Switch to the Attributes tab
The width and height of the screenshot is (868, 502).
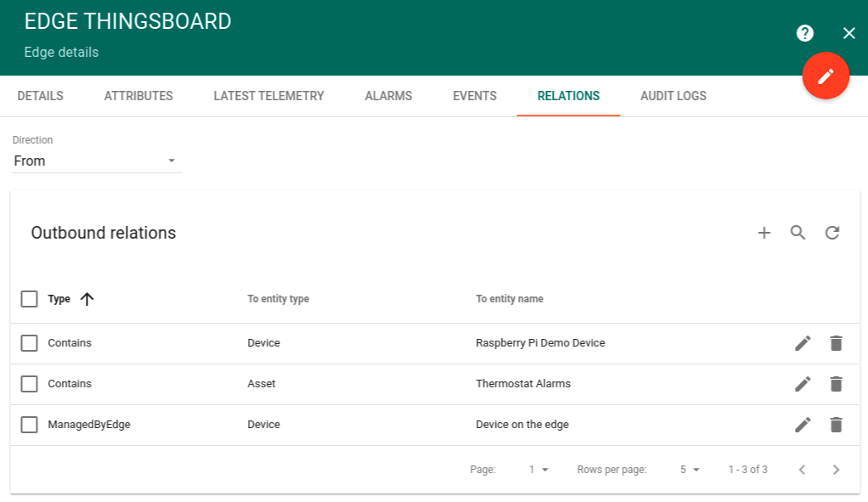click(x=138, y=96)
